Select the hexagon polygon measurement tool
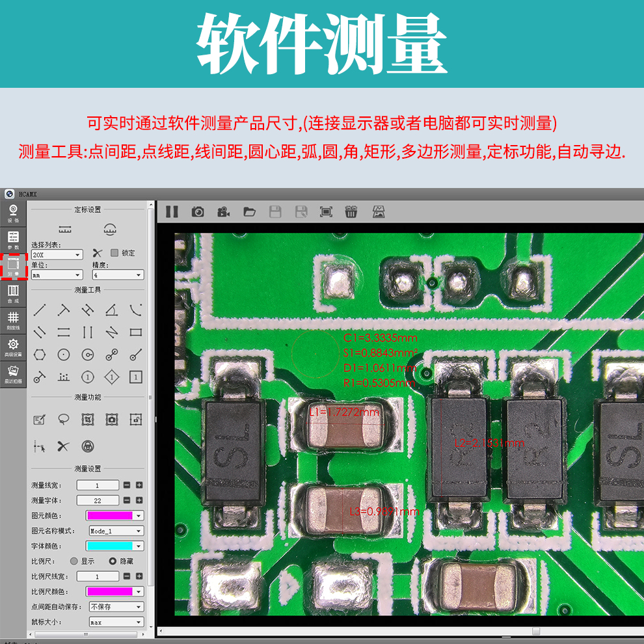This screenshot has width=644, height=644. (40, 355)
